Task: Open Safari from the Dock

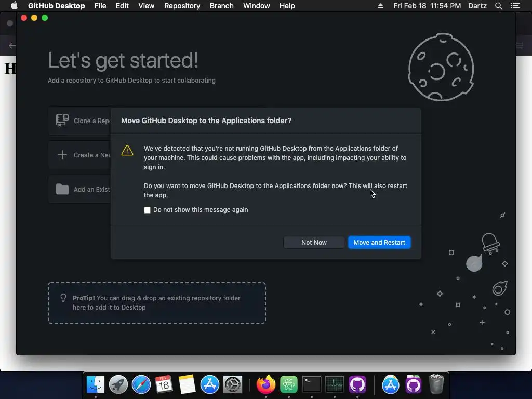Action: pyautogui.click(x=141, y=385)
